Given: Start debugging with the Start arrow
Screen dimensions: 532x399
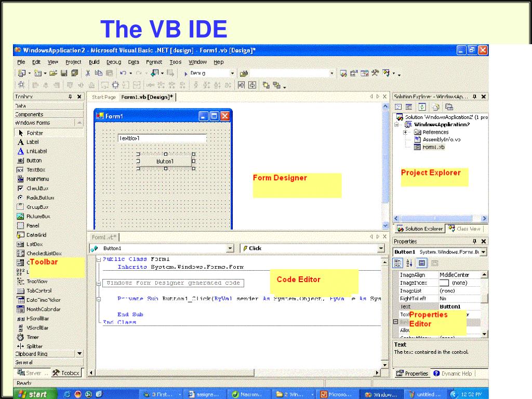Looking at the screenshot, I should coord(185,73).
